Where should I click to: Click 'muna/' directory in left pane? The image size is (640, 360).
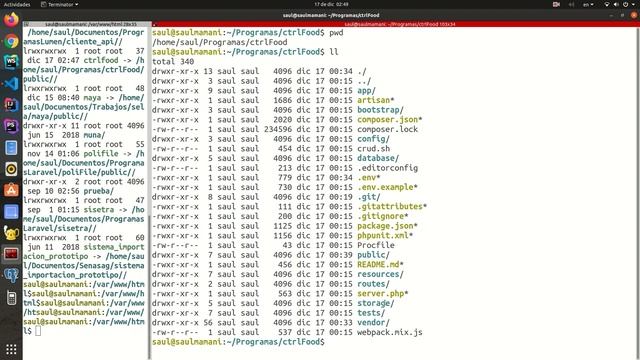pos(94,135)
